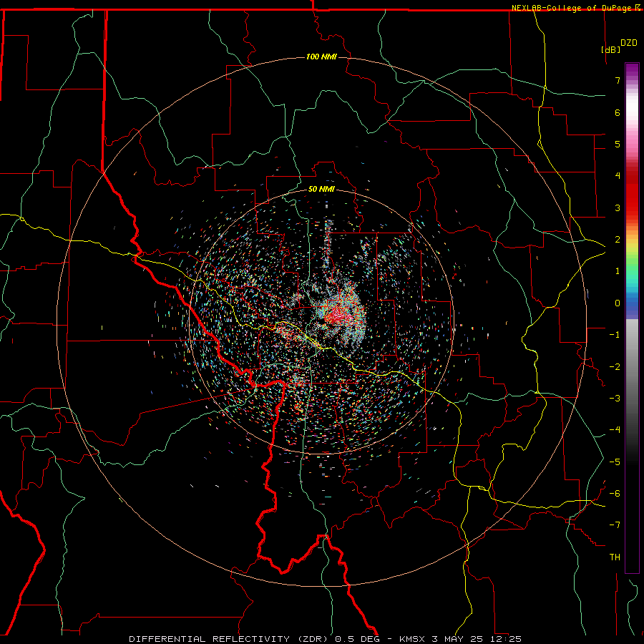Click the DZD legend title

click(628, 43)
